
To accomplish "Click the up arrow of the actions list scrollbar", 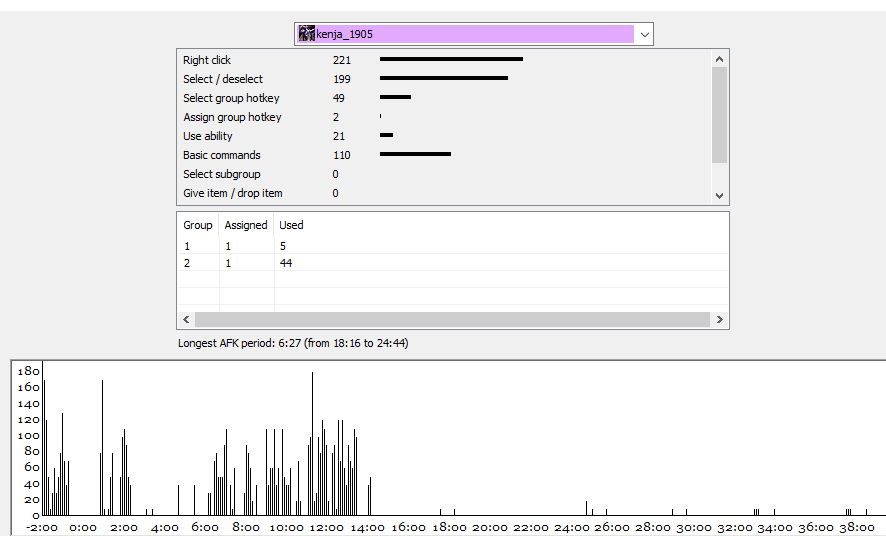I will [719, 59].
